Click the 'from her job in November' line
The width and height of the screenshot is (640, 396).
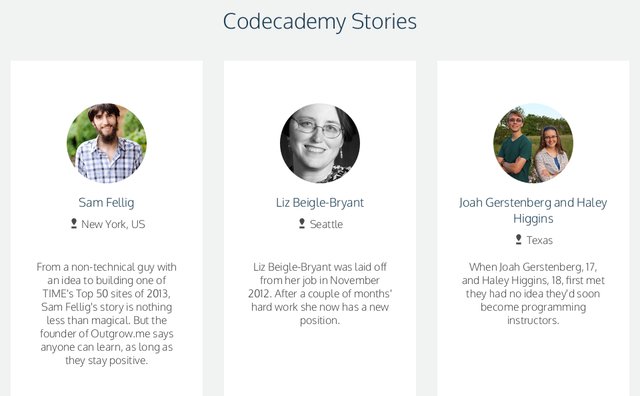tap(320, 280)
